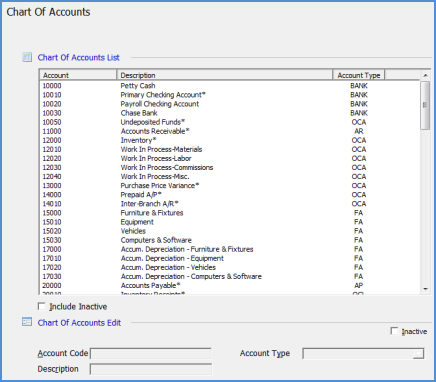Viewport: 436px width, 382px height.
Task: Select Work In Process-Commissions row
Action: pos(230,167)
